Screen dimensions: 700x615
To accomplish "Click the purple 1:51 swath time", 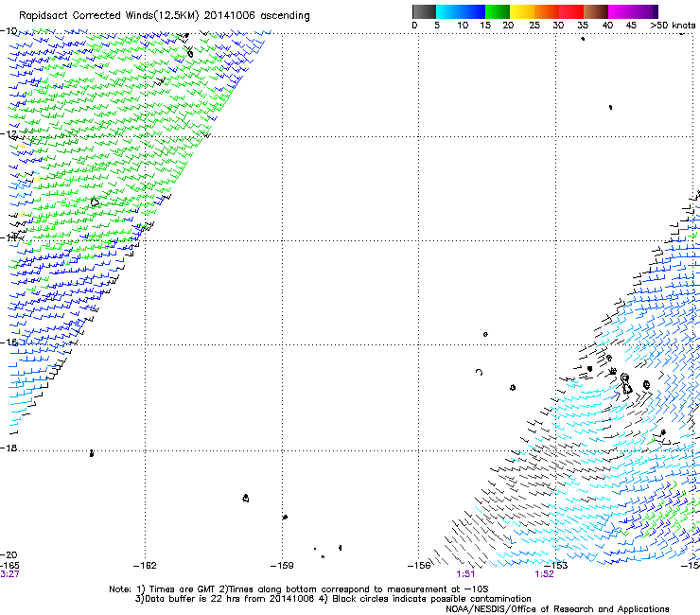I will [465, 574].
